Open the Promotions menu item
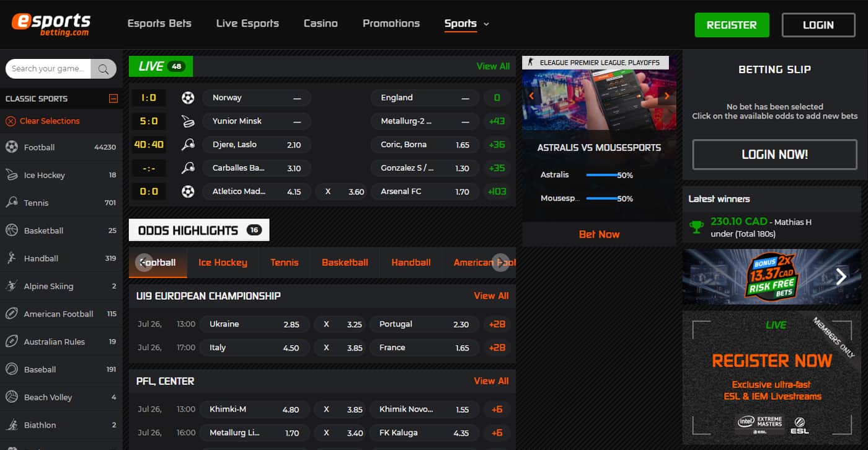Viewport: 868px width, 450px height. [x=391, y=24]
